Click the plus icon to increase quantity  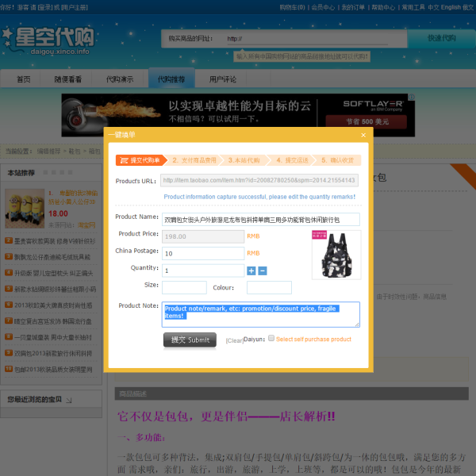251,271
